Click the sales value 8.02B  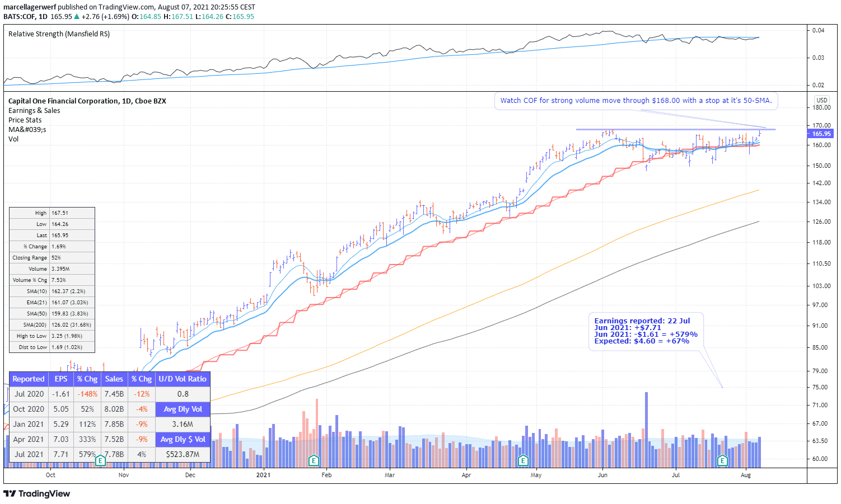coord(114,409)
